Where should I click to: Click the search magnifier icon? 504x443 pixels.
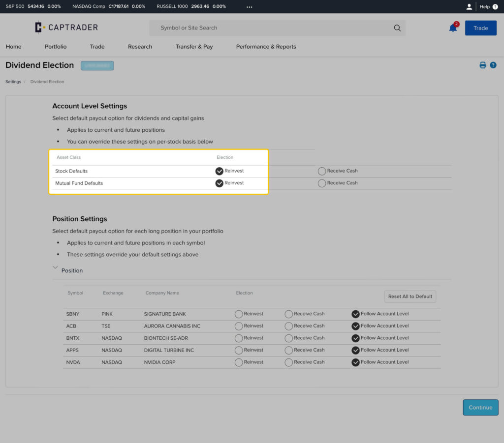[397, 28]
